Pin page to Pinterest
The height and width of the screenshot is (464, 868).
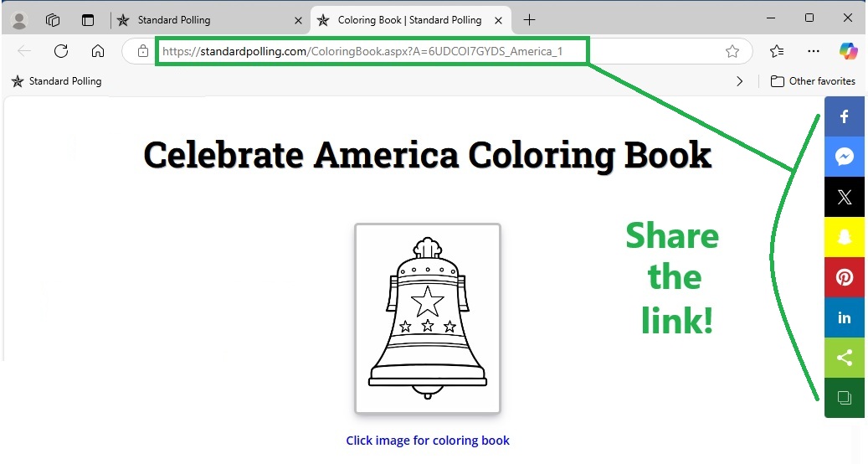click(844, 277)
